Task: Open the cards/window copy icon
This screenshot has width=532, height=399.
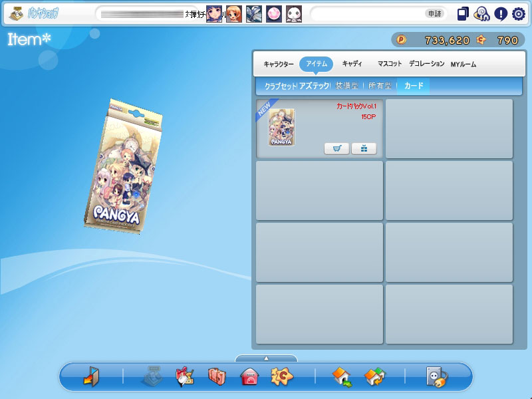Action: pyautogui.click(x=463, y=14)
